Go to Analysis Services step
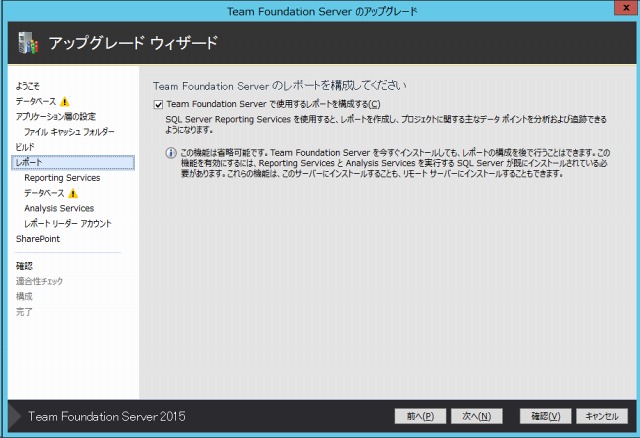This screenshot has width=640, height=438. pyautogui.click(x=59, y=208)
